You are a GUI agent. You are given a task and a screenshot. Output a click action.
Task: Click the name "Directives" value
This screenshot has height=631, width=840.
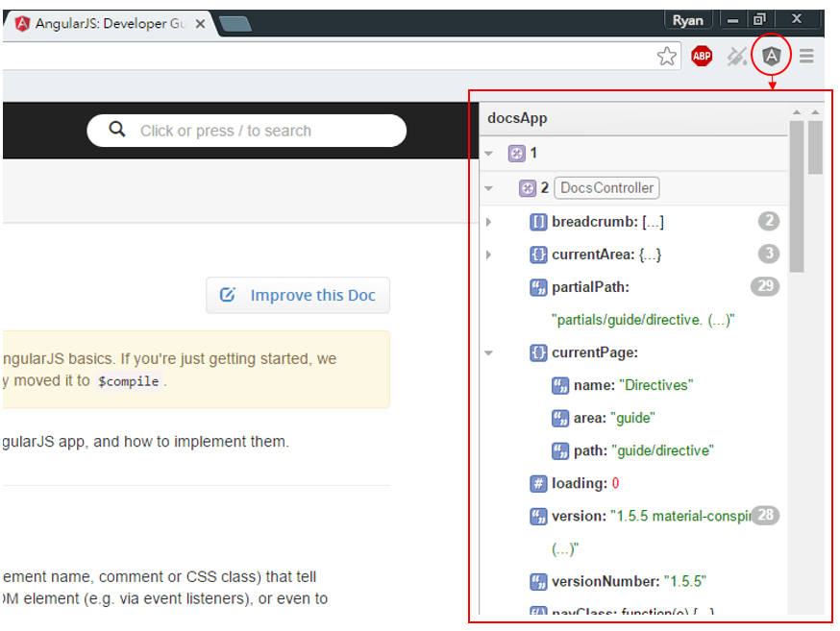(x=656, y=385)
